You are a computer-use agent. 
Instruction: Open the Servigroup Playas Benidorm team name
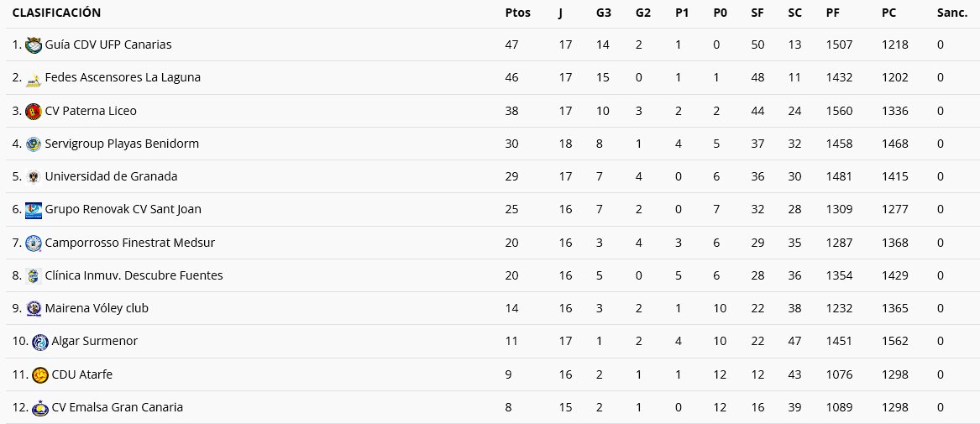pyautogui.click(x=122, y=144)
